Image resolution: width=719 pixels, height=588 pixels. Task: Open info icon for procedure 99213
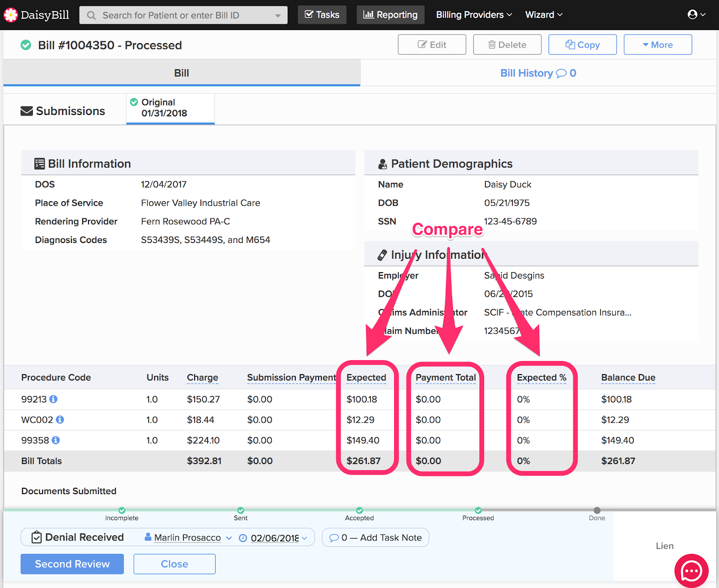53,399
